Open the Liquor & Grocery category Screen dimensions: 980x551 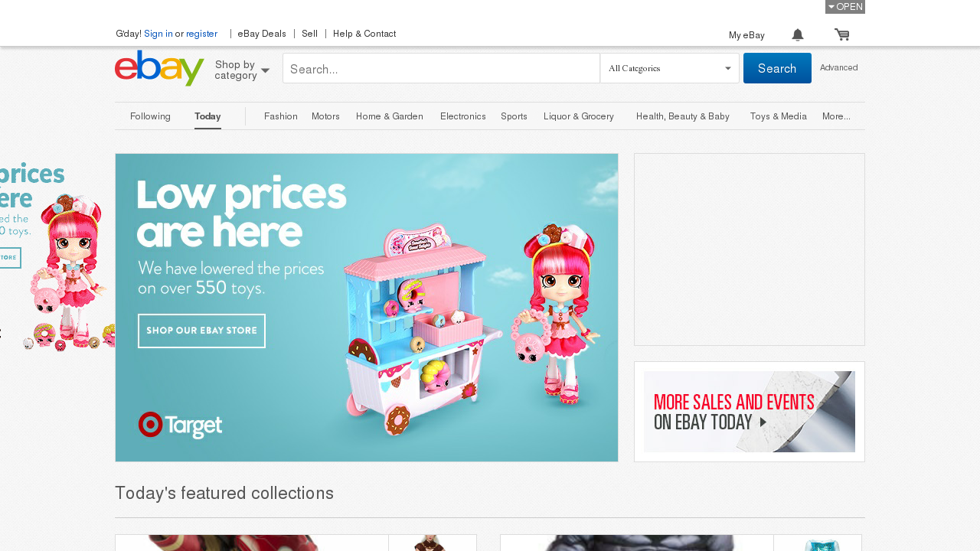pyautogui.click(x=579, y=116)
